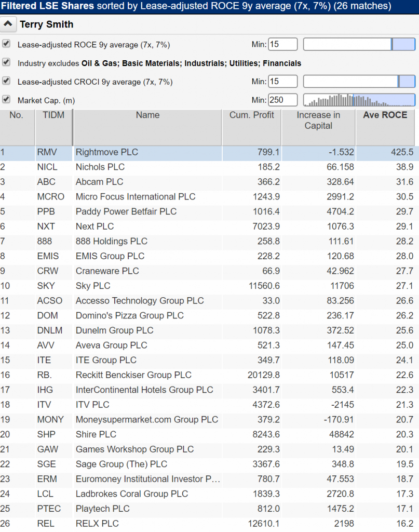This screenshot has height=532, width=419.
Task: Select Micro Focus International PLC
Action: 210,197
